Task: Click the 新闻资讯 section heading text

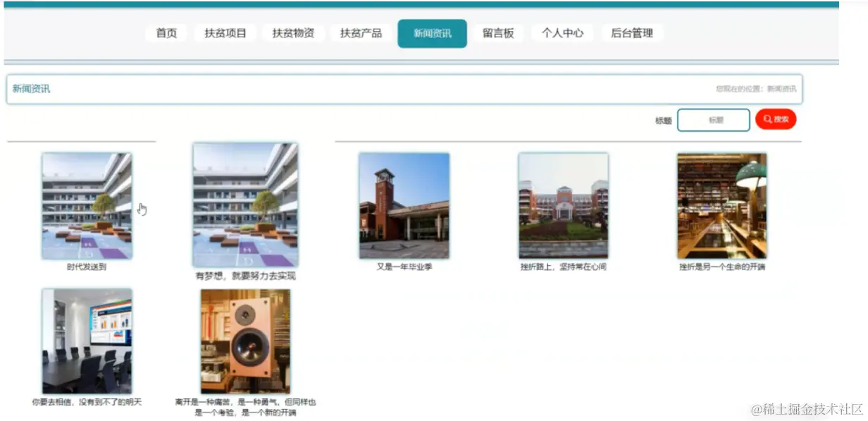Action: pos(31,89)
